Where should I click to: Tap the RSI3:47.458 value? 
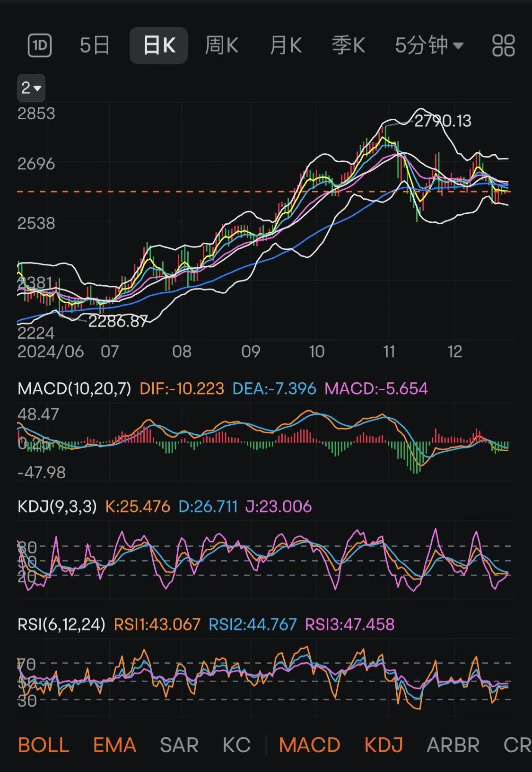point(350,624)
